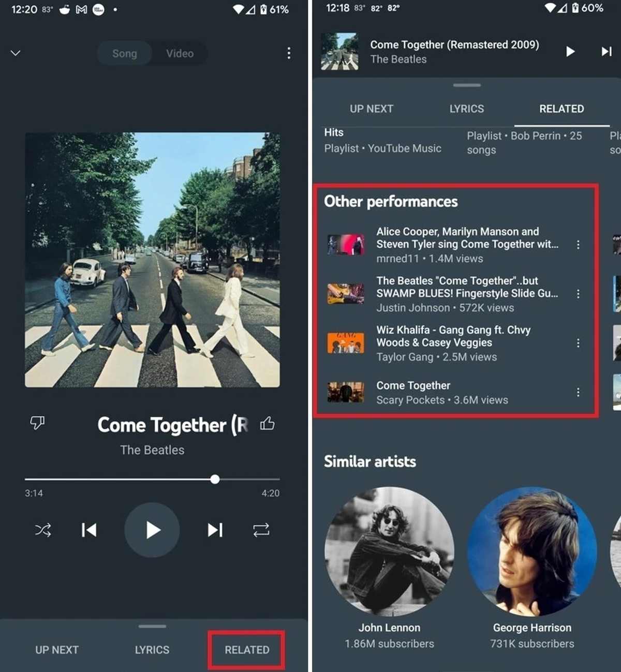This screenshot has width=621, height=672.
Task: Open options for Justin Johnson video
Action: (x=578, y=294)
